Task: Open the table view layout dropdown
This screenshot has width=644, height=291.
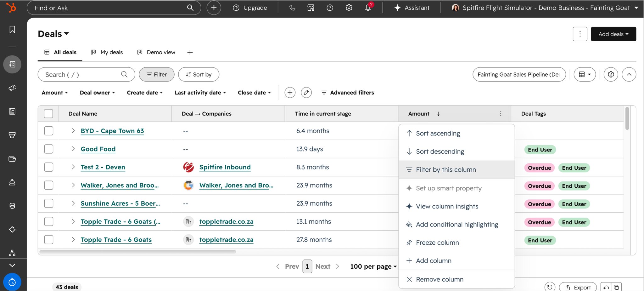Action: [x=585, y=74]
